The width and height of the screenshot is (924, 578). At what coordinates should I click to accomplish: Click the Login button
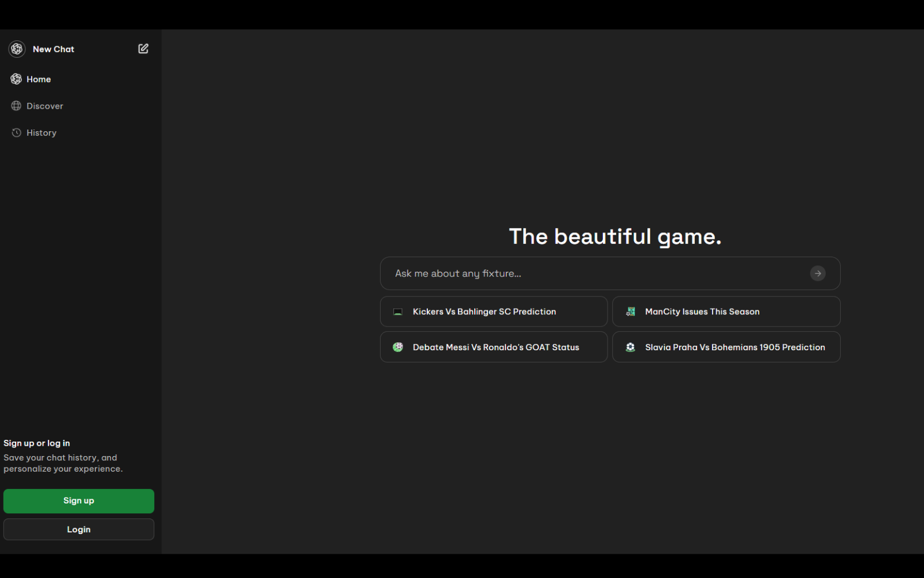79,529
